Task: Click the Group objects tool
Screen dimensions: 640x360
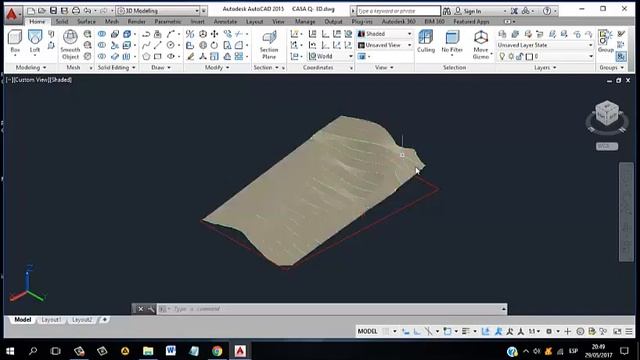Action: click(606, 41)
